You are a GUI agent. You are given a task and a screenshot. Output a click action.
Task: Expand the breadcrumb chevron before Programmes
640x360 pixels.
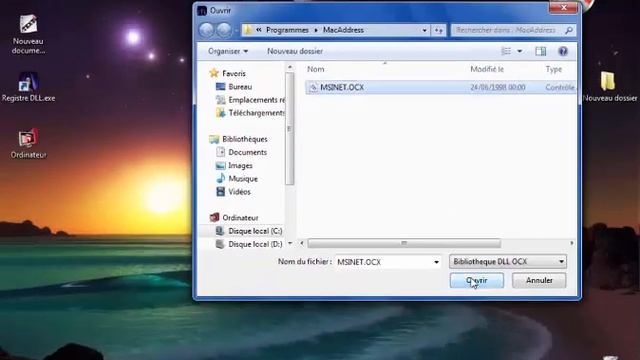259,30
